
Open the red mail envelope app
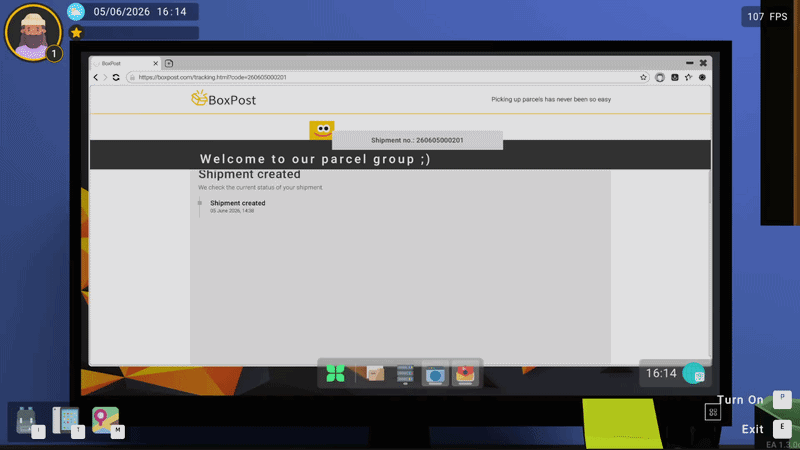(465, 375)
